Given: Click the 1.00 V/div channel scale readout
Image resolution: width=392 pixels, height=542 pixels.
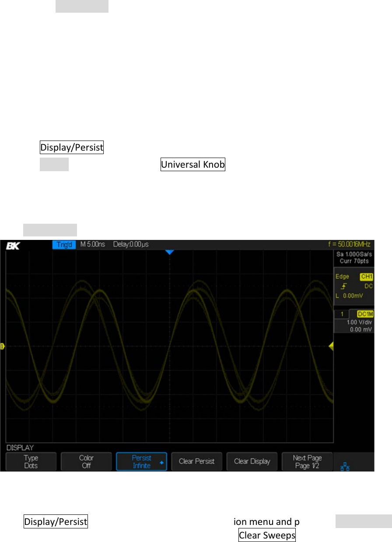Looking at the screenshot, I should (x=357, y=322).
